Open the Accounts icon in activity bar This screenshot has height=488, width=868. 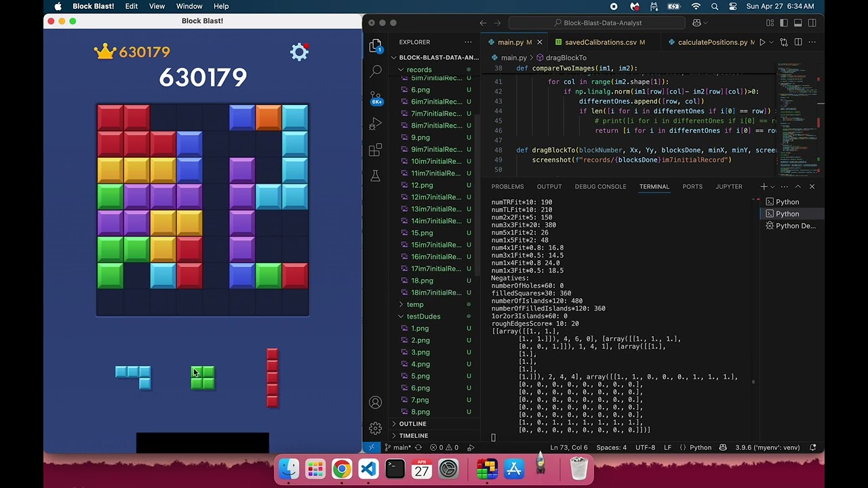pyautogui.click(x=376, y=403)
